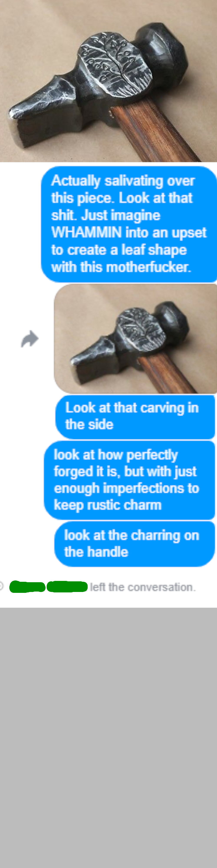The image size is (217, 868).
Task: Open the smaller hammer photo in the chat
Action: tap(135, 338)
